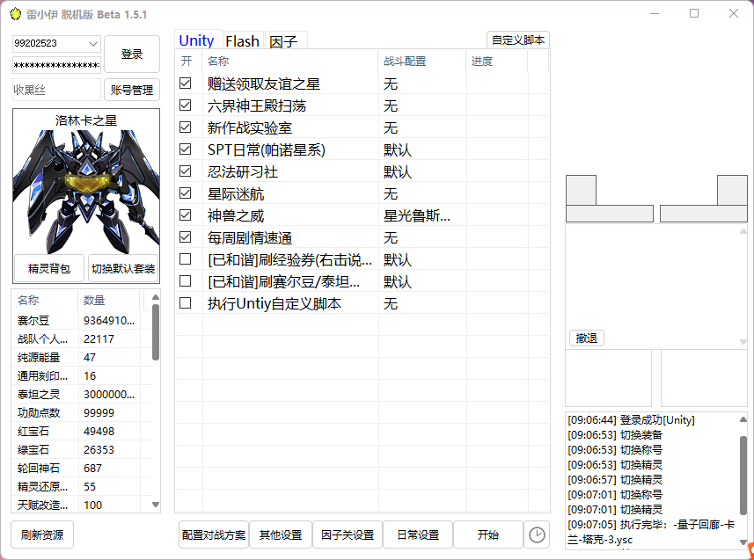Select the 神兽之威 battle config 星光鲁斯... cell
Screen dimensions: 754x560
tap(422, 216)
